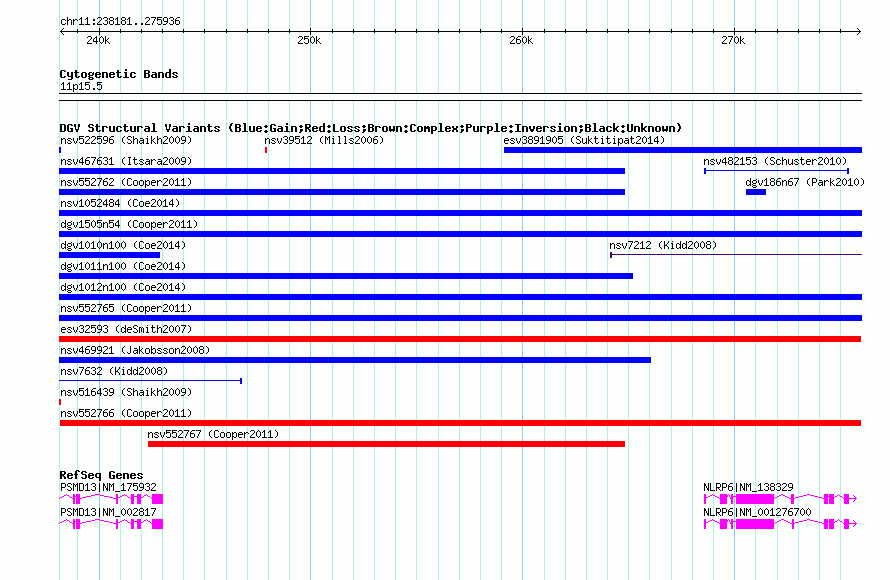Click the ruler's left arrowhead
The height and width of the screenshot is (580, 890).
pyautogui.click(x=62, y=31)
